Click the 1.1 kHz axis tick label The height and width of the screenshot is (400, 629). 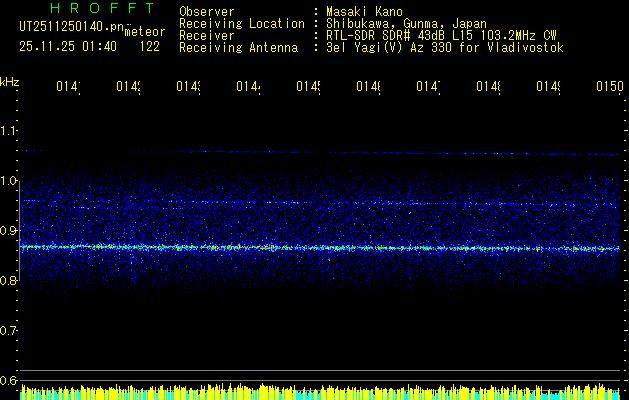click(x=8, y=131)
